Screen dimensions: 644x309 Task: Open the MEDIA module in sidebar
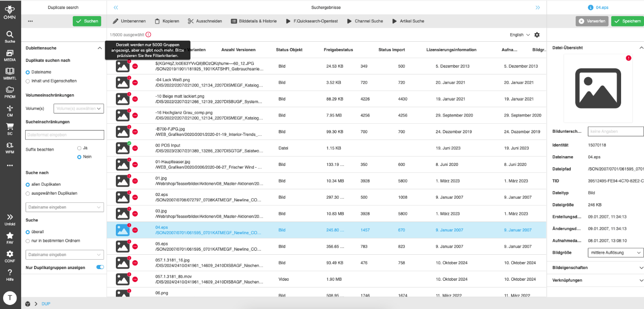pyautogui.click(x=10, y=55)
